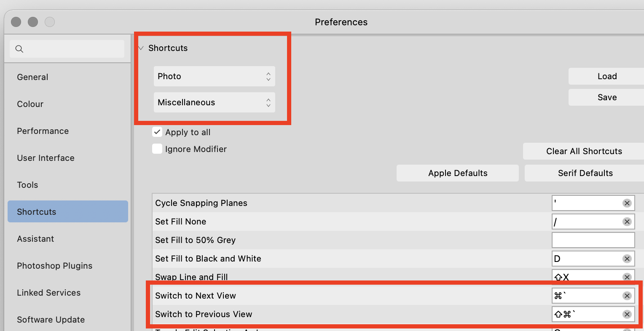Click the Set Fill to 50% Grey shortcut field
Image resolution: width=644 pixels, height=331 pixels.
click(x=593, y=240)
